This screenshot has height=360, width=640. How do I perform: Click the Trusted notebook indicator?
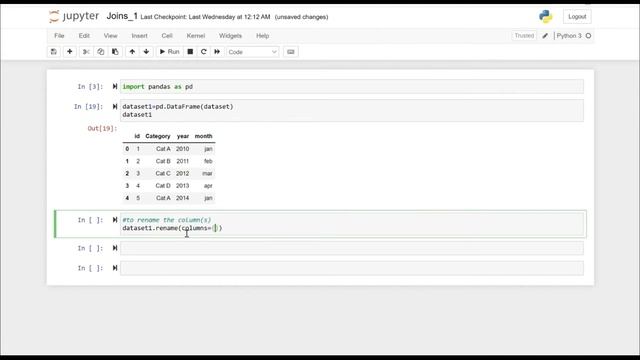524,36
